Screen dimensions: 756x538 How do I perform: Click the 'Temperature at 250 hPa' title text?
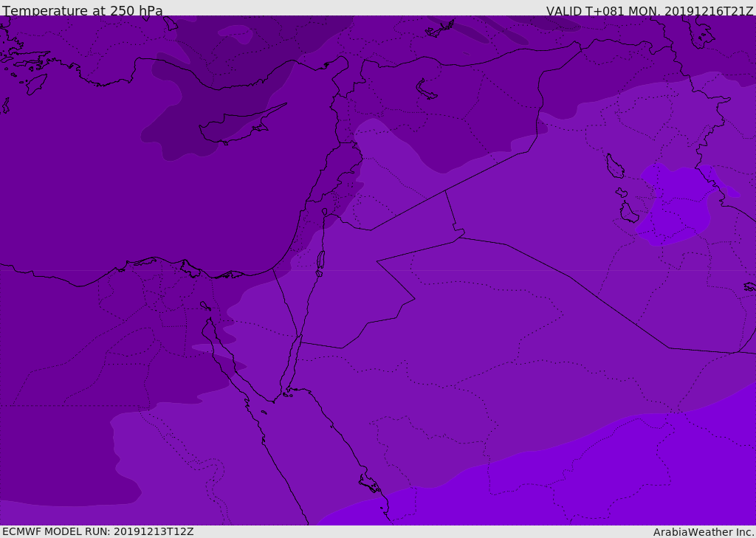83,10
